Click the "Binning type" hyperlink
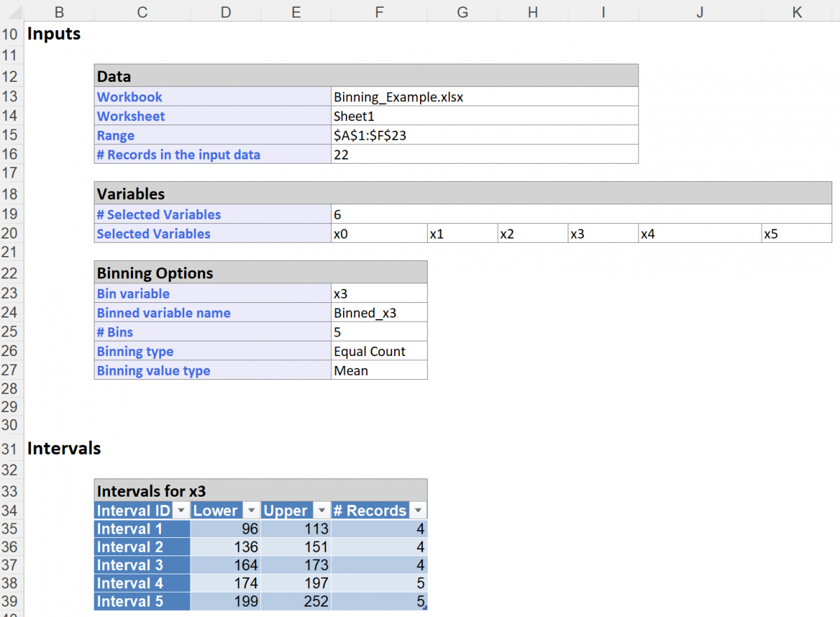840x617 pixels. point(134,351)
